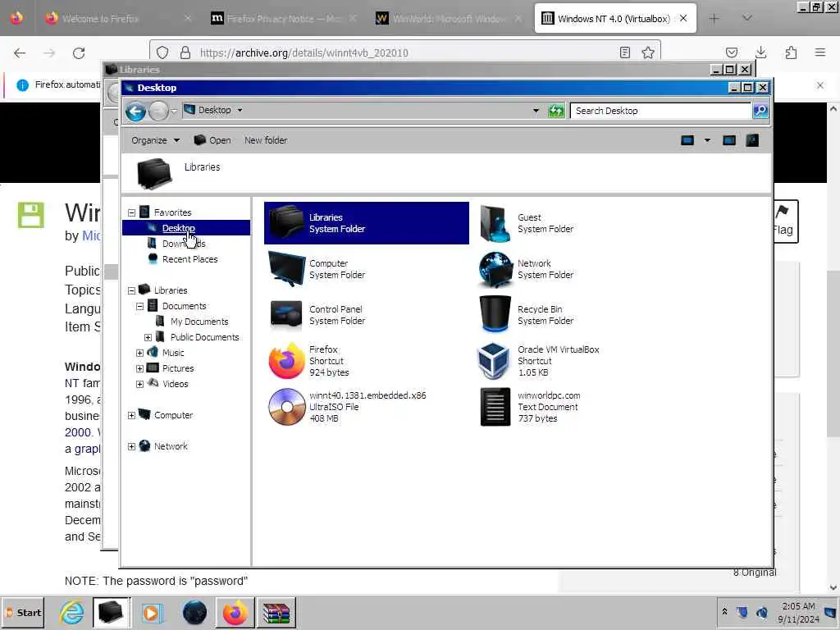Click Open in Explorer toolbar
Screen dimensions: 840x630
(x=212, y=140)
